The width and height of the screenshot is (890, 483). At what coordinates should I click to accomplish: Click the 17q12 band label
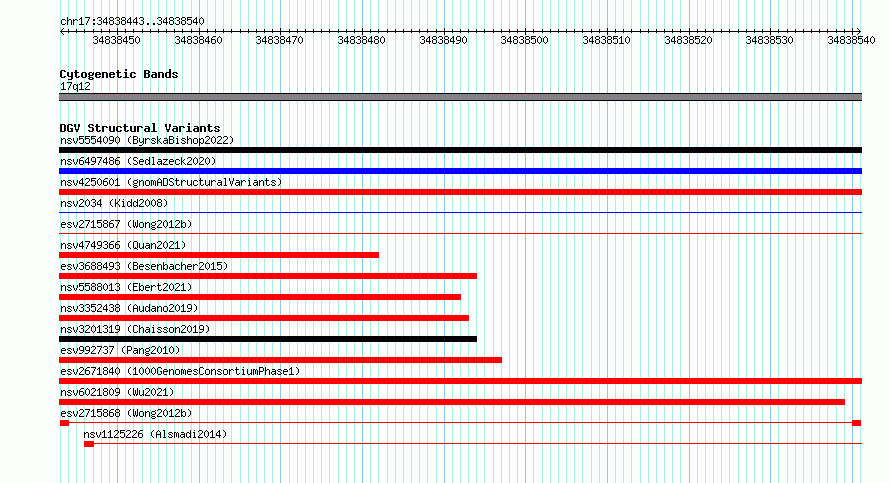pyautogui.click(x=75, y=86)
